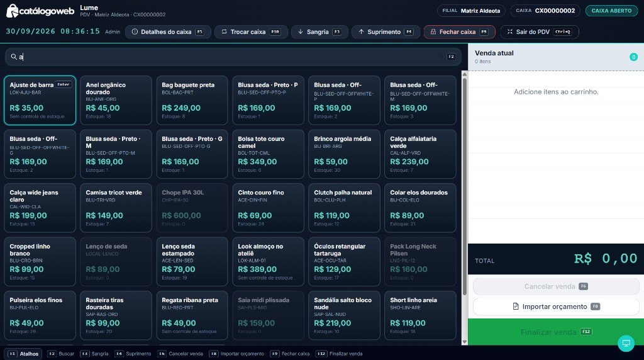644x360 pixels.
Task: Click the support chat monitor icon
Action: pos(626,343)
